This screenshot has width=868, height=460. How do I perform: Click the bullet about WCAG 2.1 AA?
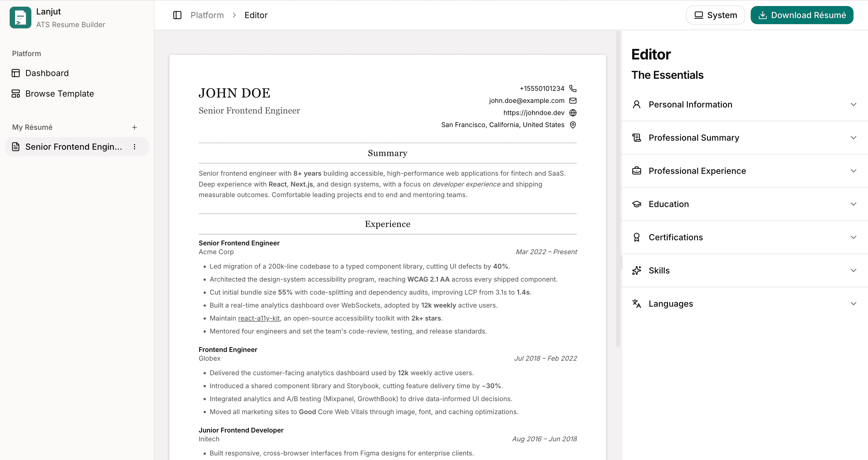pos(383,279)
